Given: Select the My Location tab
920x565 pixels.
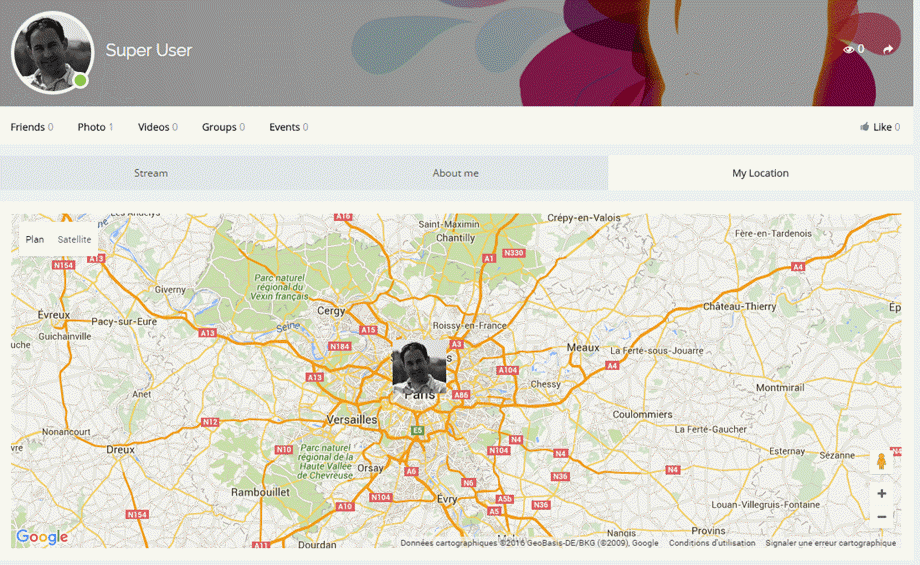Looking at the screenshot, I should click(760, 173).
